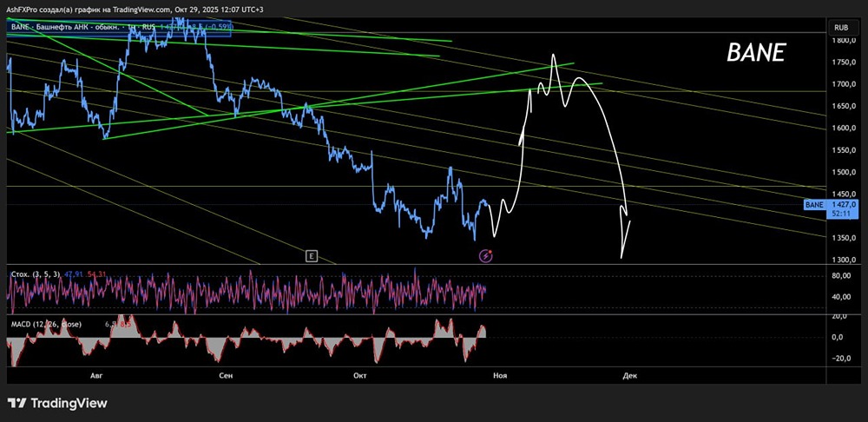
Task: Click the Ноя label on the time axis
Action: [x=500, y=375]
